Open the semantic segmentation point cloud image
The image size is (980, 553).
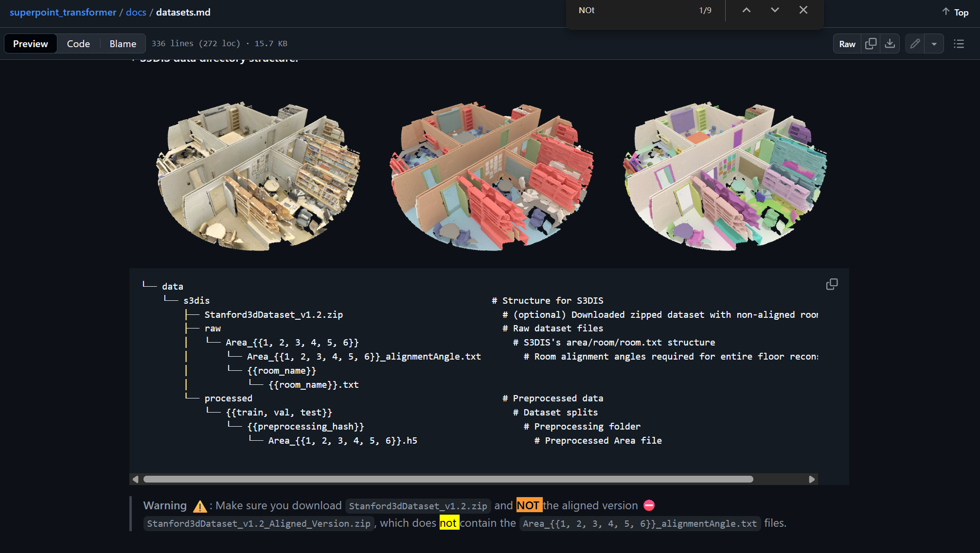point(492,176)
